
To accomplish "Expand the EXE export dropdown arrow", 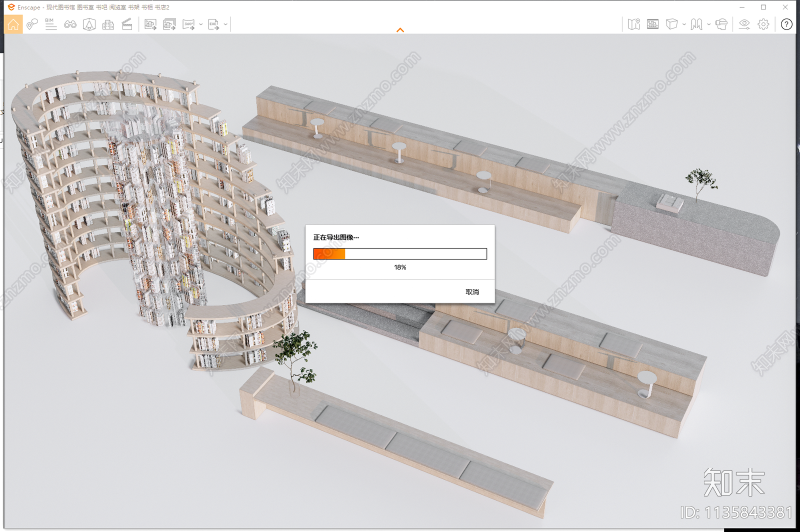I will pyautogui.click(x=225, y=24).
